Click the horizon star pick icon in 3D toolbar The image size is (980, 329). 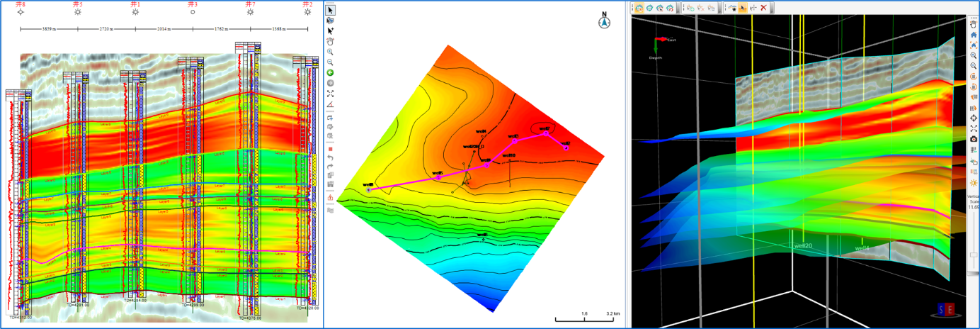tap(731, 8)
